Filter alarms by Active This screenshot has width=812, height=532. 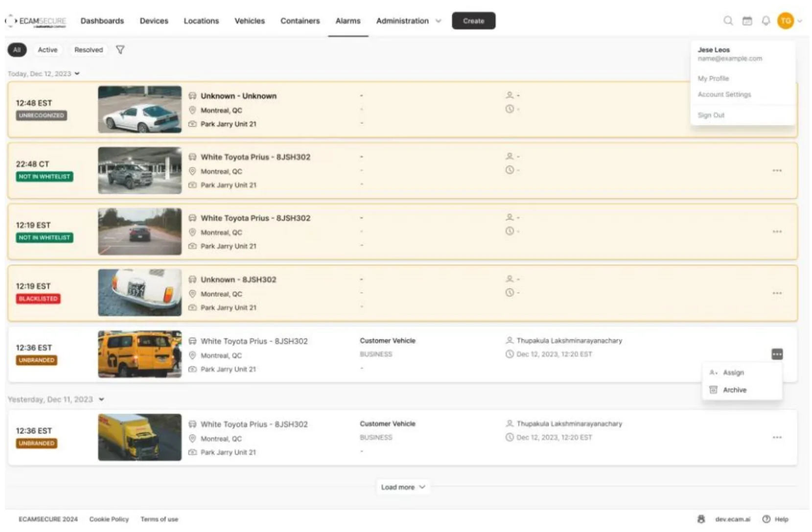click(47, 49)
